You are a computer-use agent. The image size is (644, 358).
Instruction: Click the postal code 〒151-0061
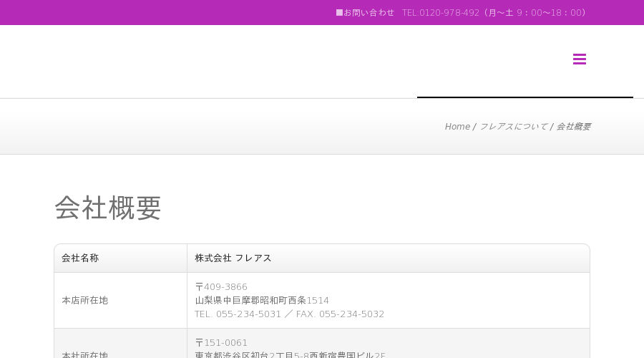[x=221, y=343]
